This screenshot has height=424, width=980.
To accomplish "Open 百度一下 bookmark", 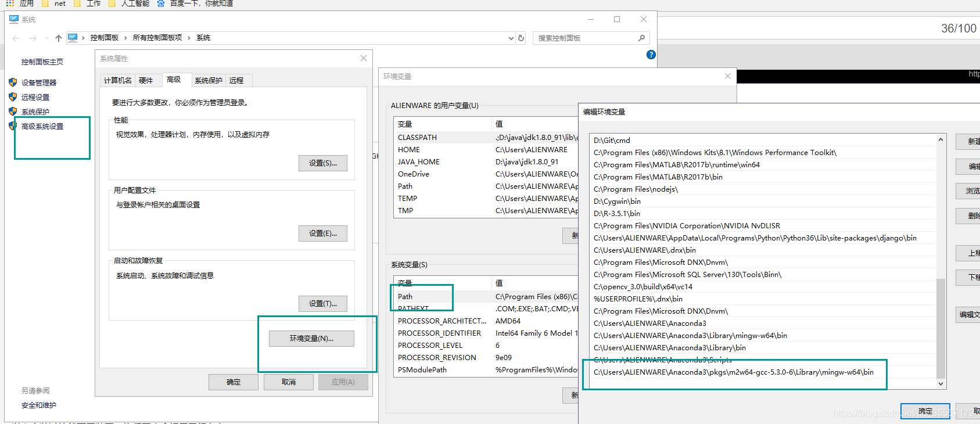I will point(195,3).
